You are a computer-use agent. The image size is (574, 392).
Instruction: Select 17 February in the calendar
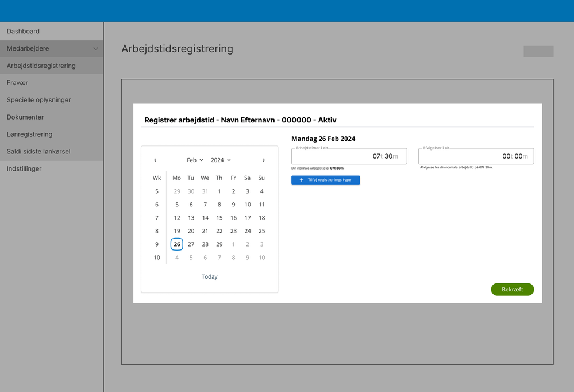[248, 218]
